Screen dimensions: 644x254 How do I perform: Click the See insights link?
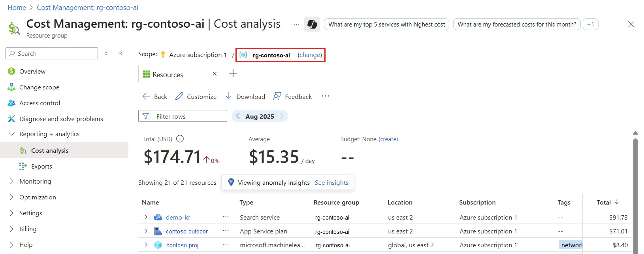331,183
